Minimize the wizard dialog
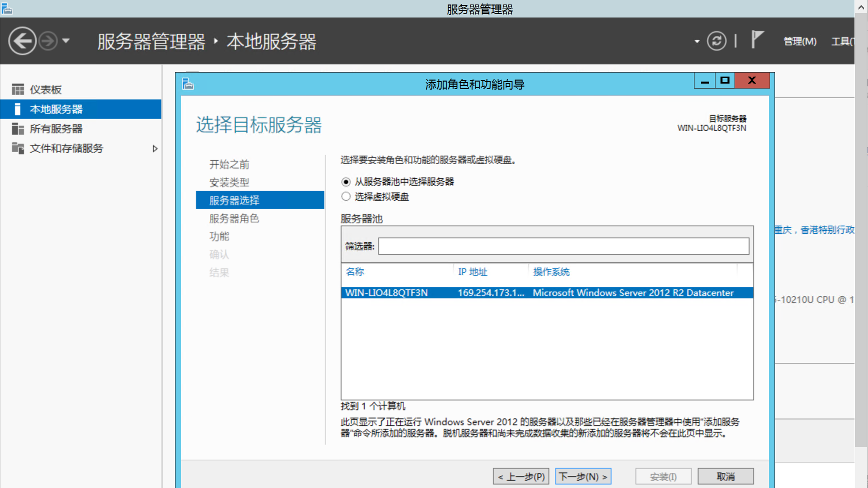This screenshot has width=868, height=488. (x=705, y=81)
